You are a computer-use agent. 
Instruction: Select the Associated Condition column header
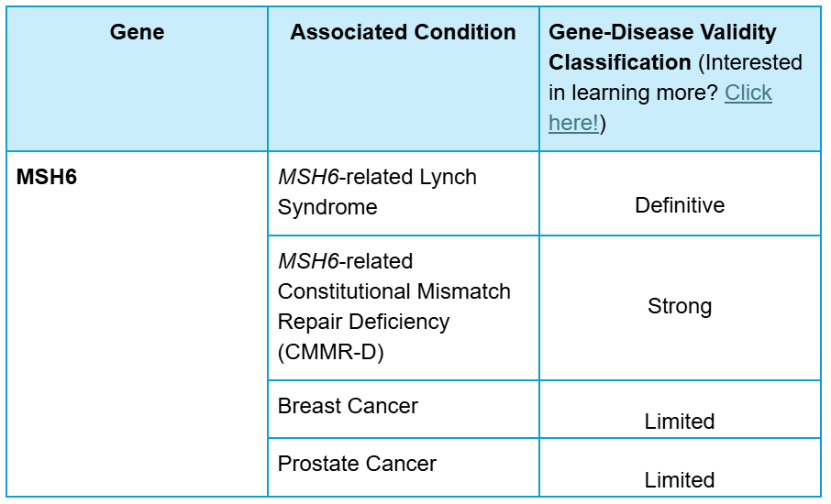coord(403,32)
